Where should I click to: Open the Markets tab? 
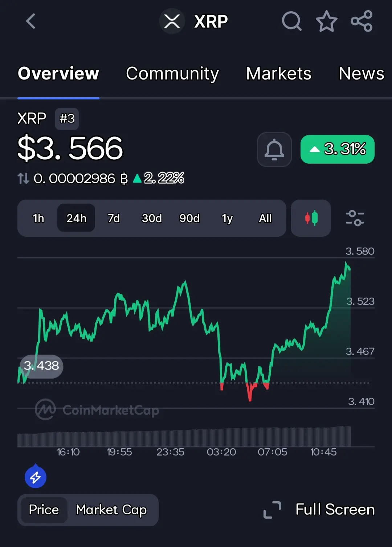tap(279, 74)
